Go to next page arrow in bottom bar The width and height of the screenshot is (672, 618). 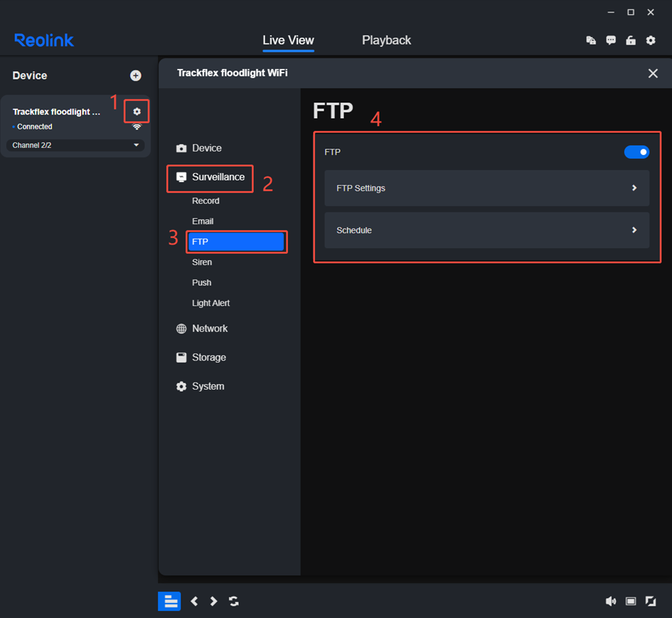pos(213,601)
